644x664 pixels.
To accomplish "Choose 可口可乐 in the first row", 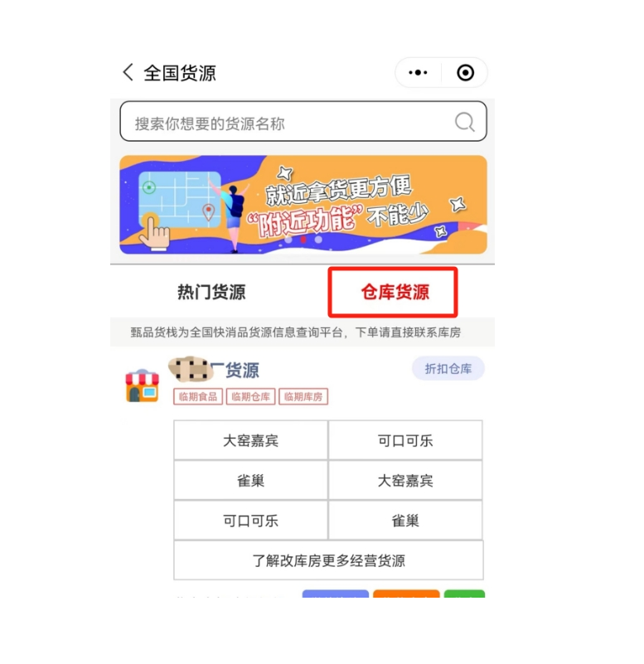I will click(405, 440).
